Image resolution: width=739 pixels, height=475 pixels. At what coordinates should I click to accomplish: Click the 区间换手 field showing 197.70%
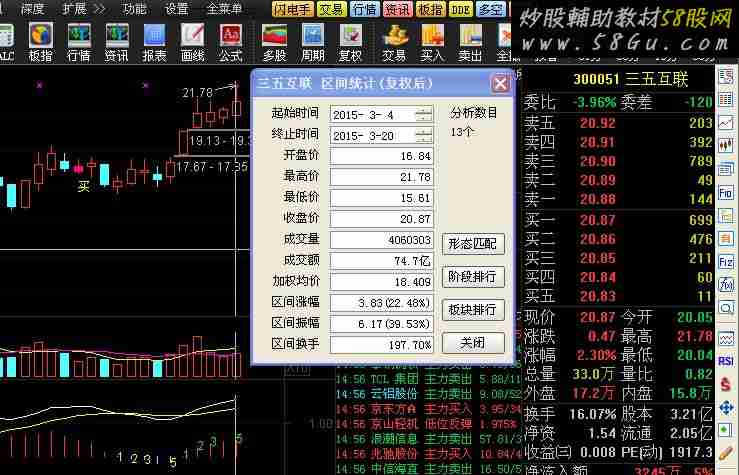coord(381,345)
